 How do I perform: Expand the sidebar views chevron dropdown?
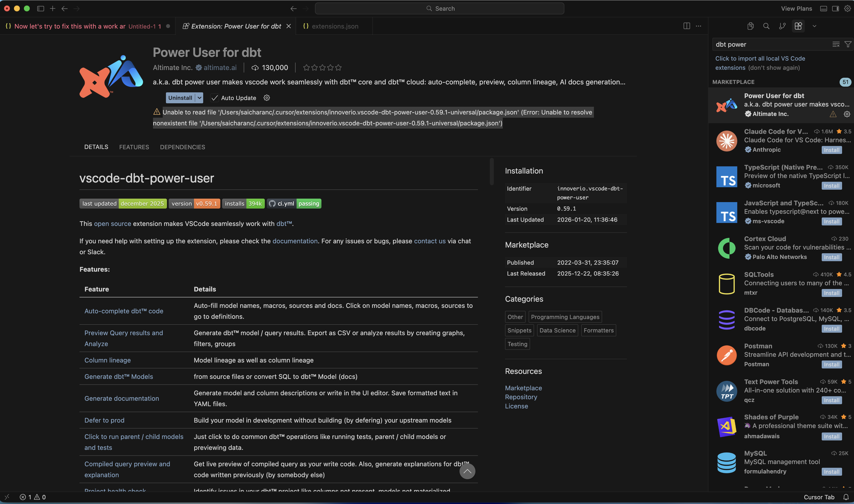point(814,26)
